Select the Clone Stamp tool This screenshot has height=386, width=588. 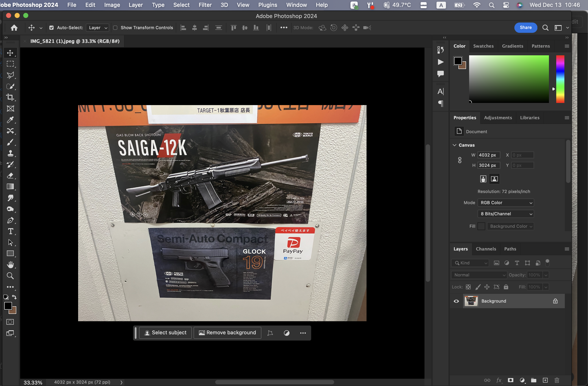point(10,153)
